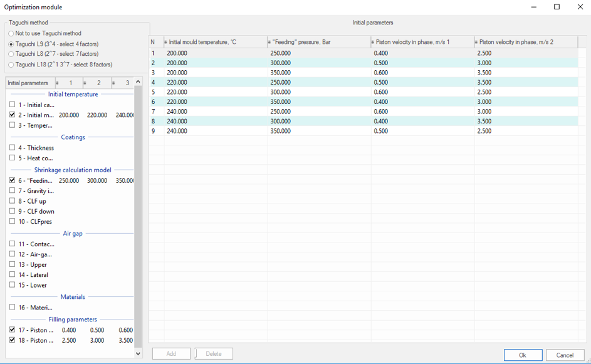Sort by '"Feeding" pressure, Bar' column header

319,42
